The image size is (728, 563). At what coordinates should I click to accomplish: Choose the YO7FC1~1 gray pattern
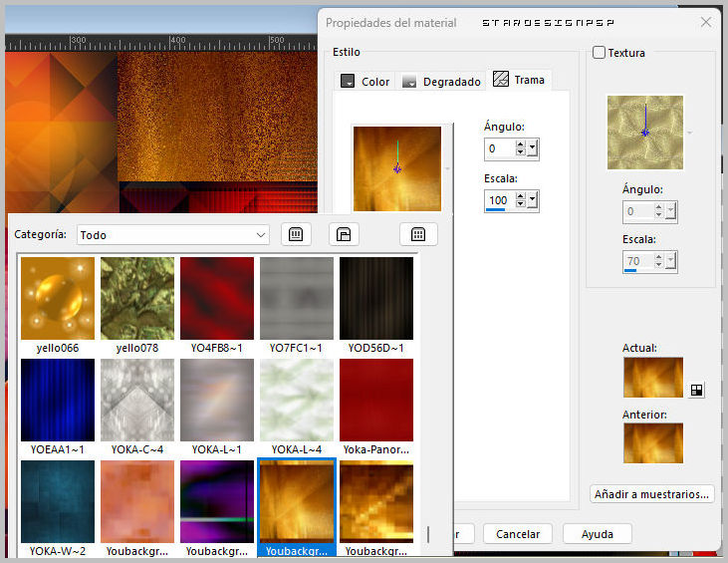(297, 298)
